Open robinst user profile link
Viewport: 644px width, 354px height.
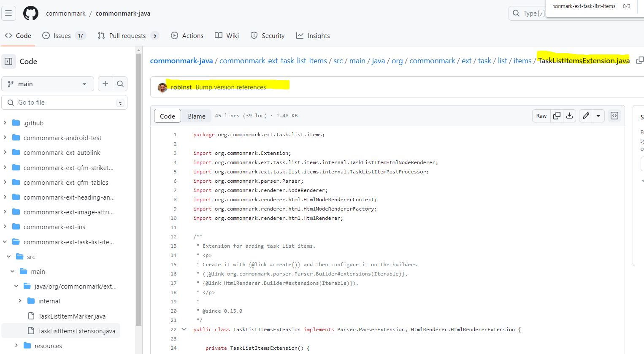(x=181, y=87)
